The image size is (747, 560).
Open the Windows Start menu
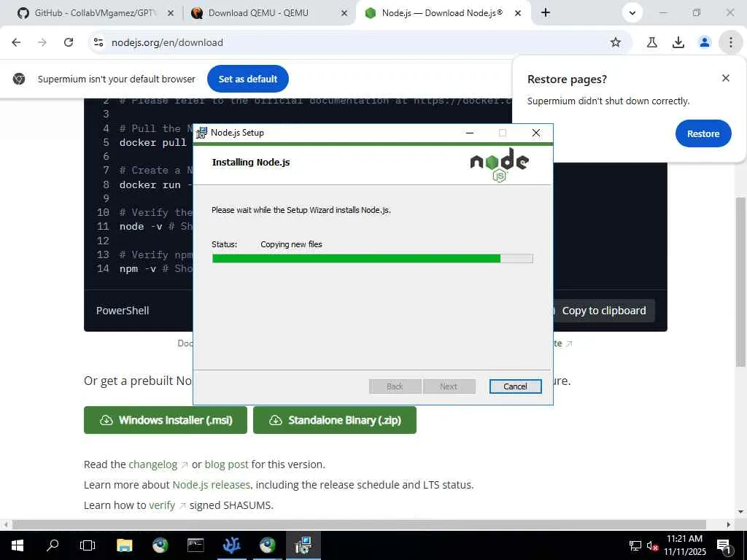[x=18, y=545]
